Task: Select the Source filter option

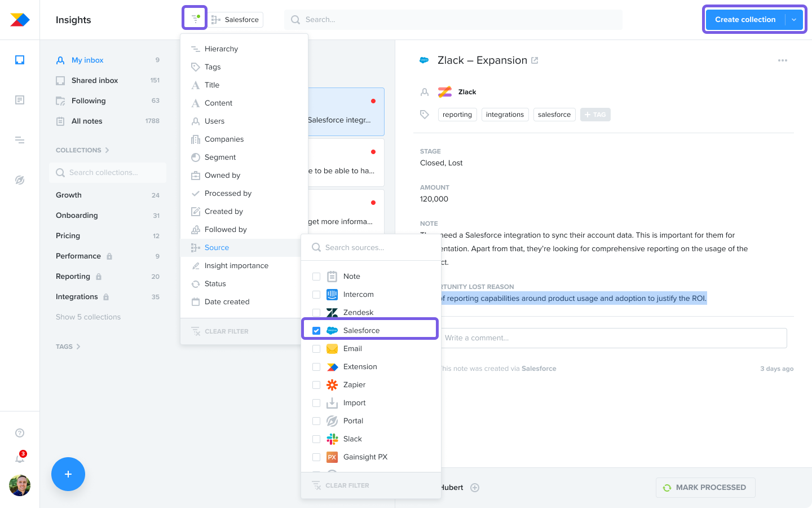Action: click(x=240, y=248)
